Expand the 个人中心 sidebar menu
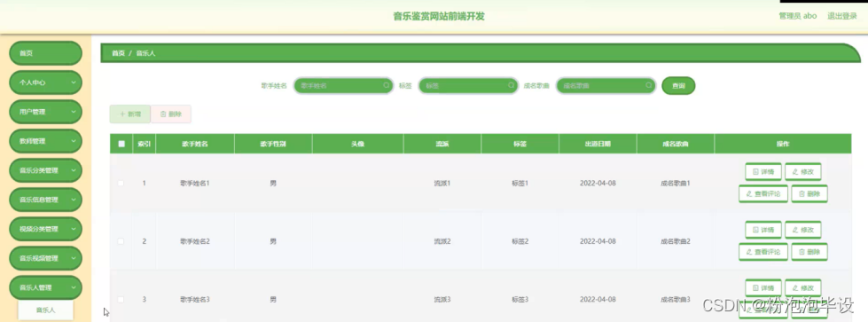The width and height of the screenshot is (868, 322). 45,82
